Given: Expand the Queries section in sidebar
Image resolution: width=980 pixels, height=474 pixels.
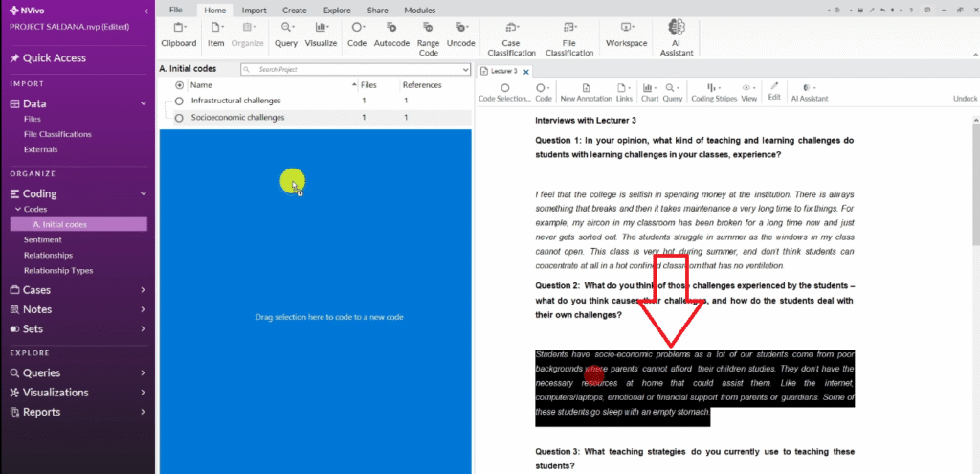Looking at the screenshot, I should [143, 373].
